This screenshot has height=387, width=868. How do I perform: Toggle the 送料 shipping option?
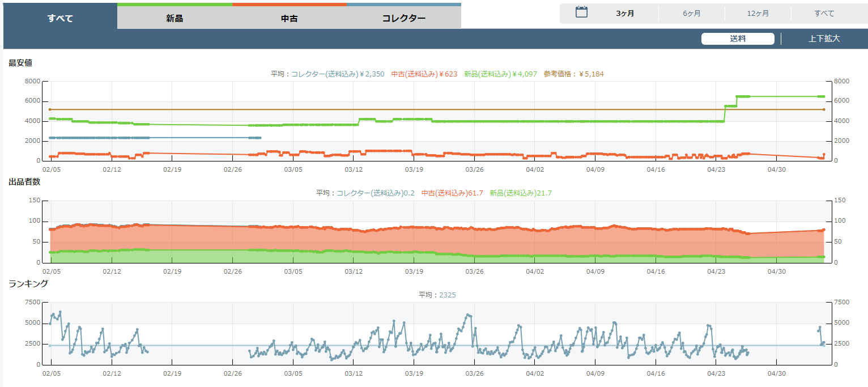click(x=737, y=39)
